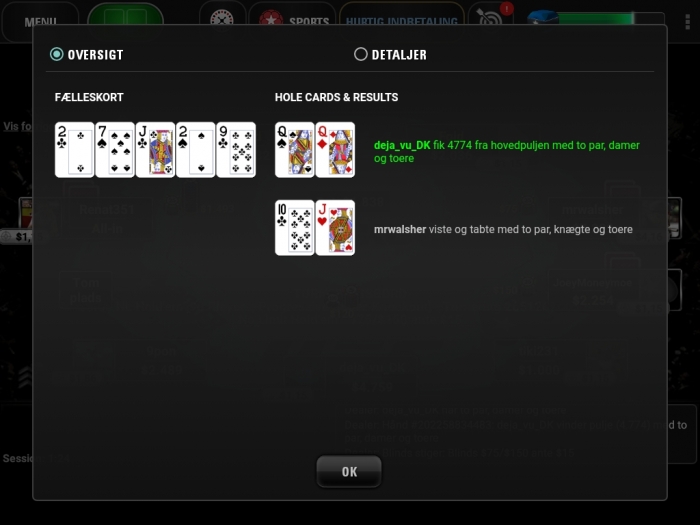The width and height of the screenshot is (700, 525).
Task: Open the Menu button
Action: click(x=40, y=21)
